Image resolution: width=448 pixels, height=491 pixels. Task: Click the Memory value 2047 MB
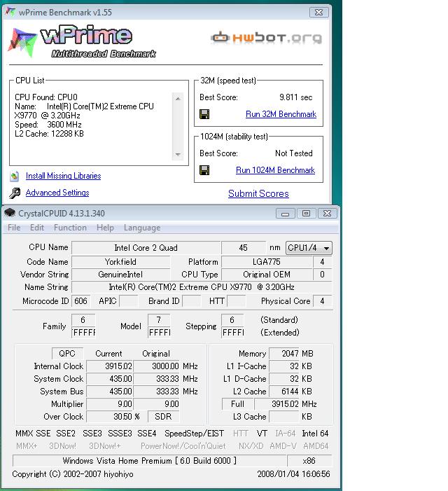[x=284, y=354]
